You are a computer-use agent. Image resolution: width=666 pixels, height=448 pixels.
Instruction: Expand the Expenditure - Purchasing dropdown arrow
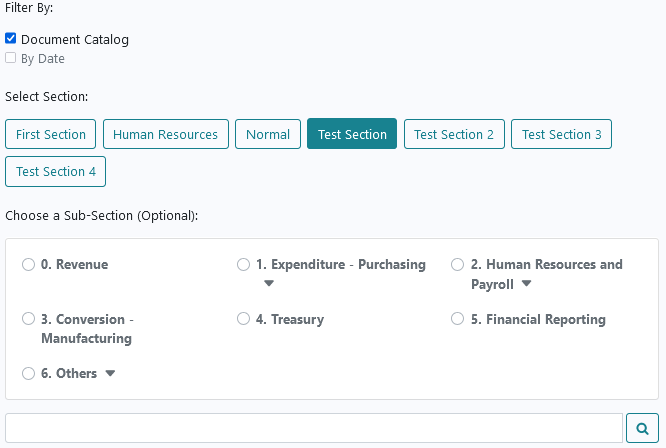tap(268, 283)
